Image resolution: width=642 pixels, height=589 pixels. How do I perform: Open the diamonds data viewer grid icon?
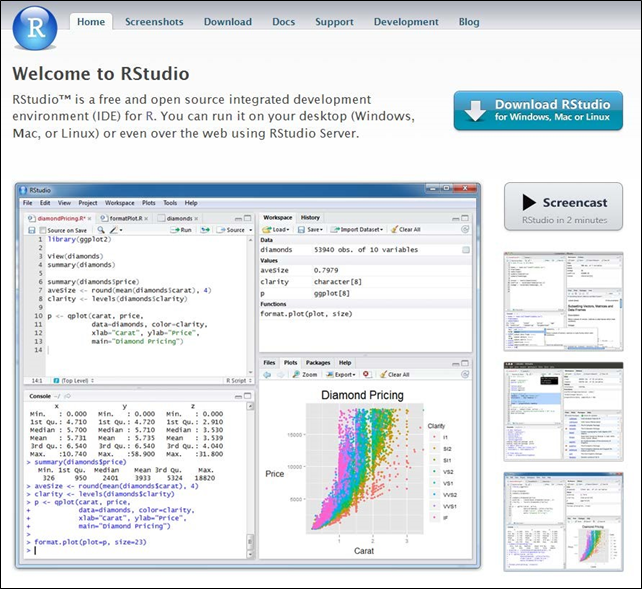point(466,250)
